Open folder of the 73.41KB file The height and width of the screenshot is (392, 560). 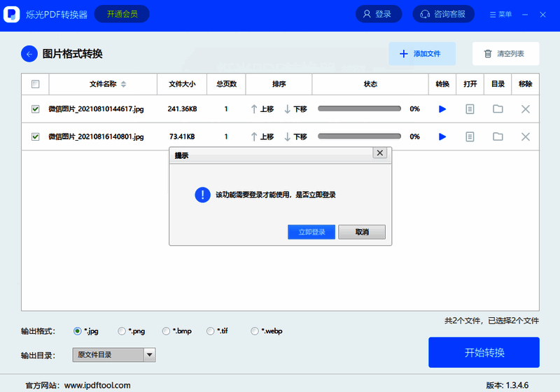[x=498, y=136]
